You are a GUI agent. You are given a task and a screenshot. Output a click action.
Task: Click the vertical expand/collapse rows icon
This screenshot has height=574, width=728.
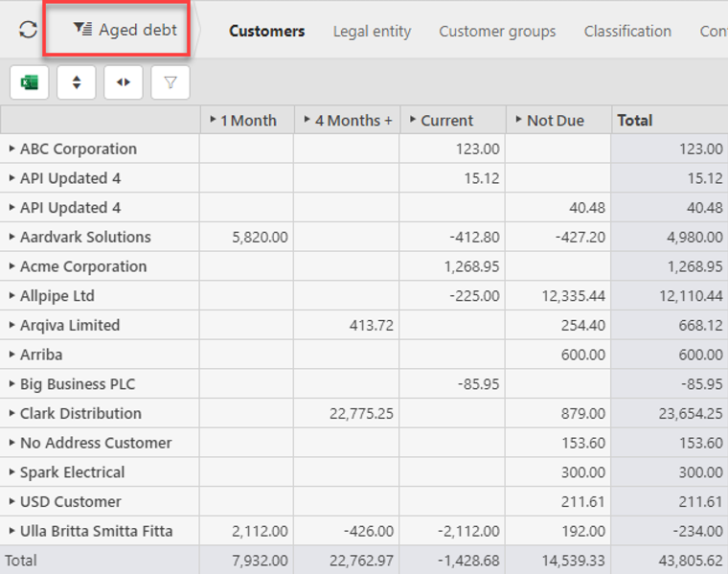click(77, 82)
